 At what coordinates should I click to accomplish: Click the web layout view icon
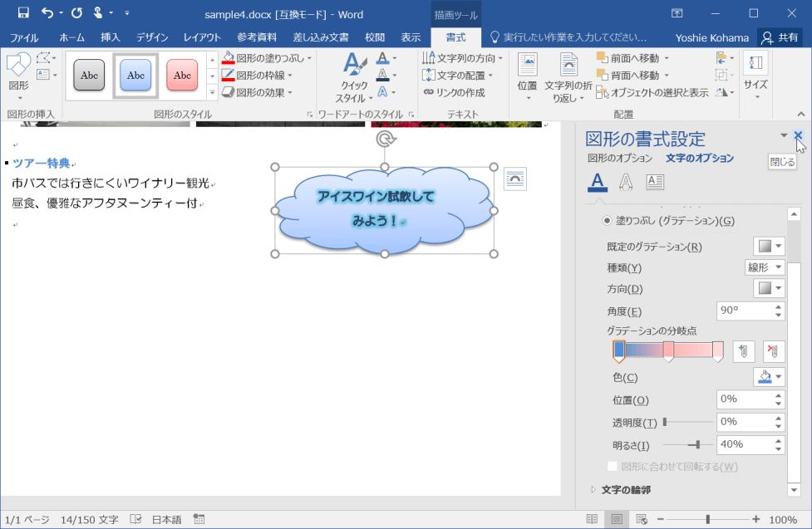pyautogui.click(x=642, y=519)
